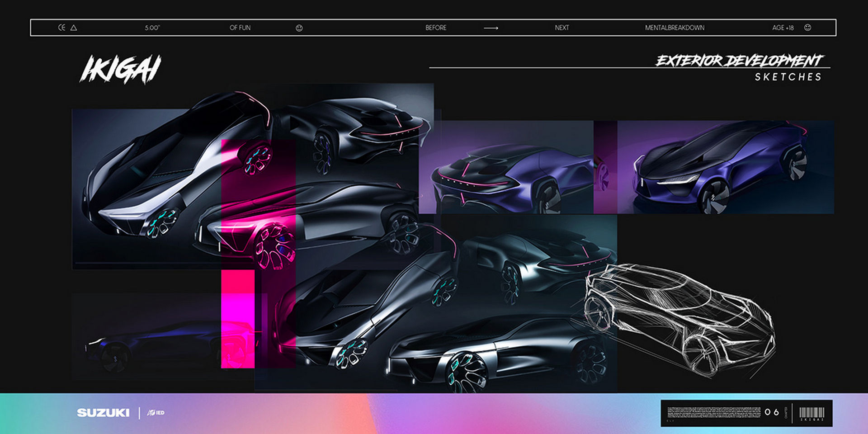Click the IKIGAI barcode icon

pyautogui.click(x=811, y=413)
